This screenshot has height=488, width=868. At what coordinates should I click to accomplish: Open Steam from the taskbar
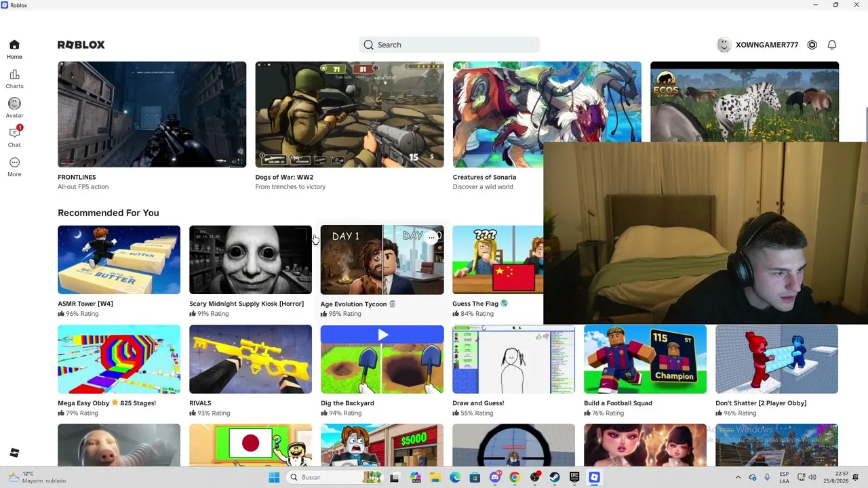click(555, 477)
